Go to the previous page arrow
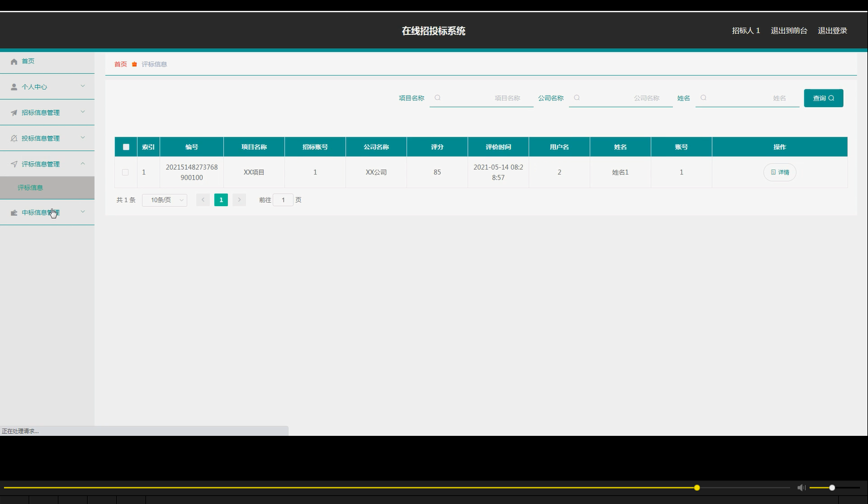 [203, 200]
